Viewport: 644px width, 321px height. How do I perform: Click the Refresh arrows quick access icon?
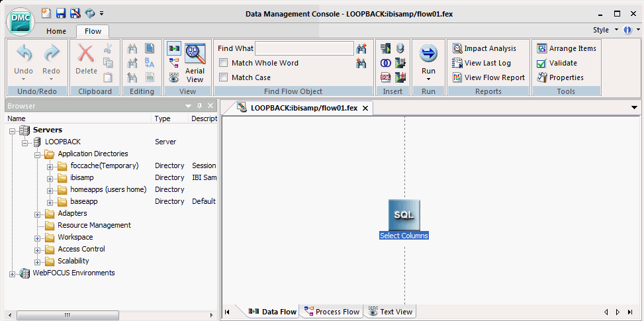(90, 13)
